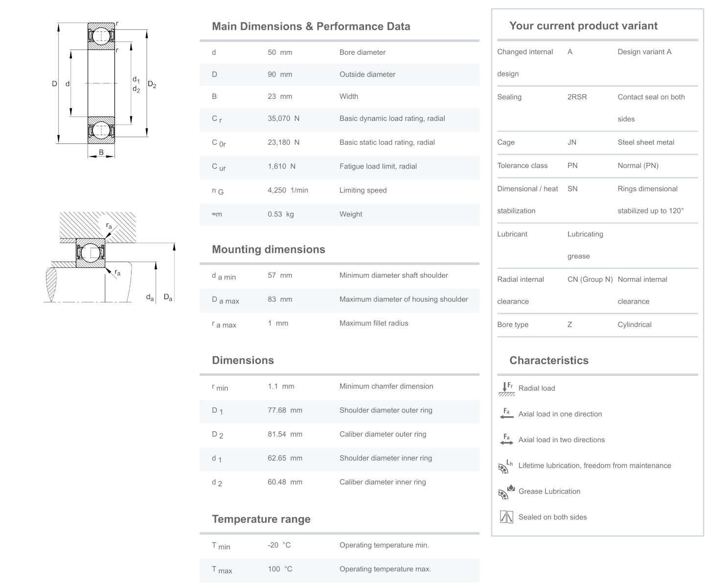The height and width of the screenshot is (584, 728).
Task: Click the Limiting speed row label
Action: coord(363,190)
